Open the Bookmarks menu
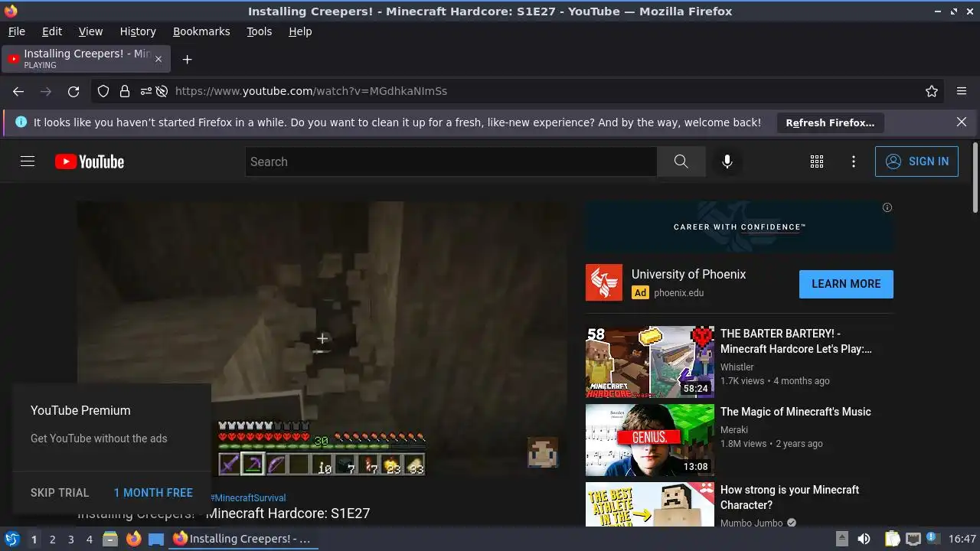Viewport: 980px width, 551px height. point(201,31)
